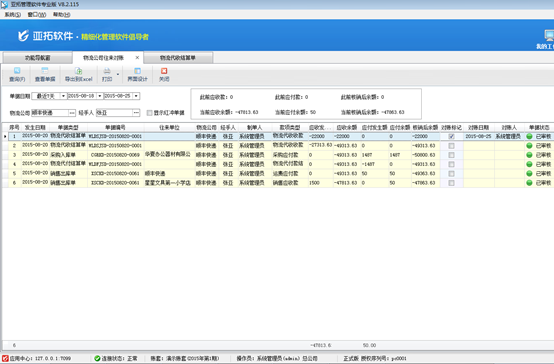Image resolution: width=554 pixels, height=364 pixels.
Task: Select row 6 销售出库单 in the table
Action: (278, 183)
